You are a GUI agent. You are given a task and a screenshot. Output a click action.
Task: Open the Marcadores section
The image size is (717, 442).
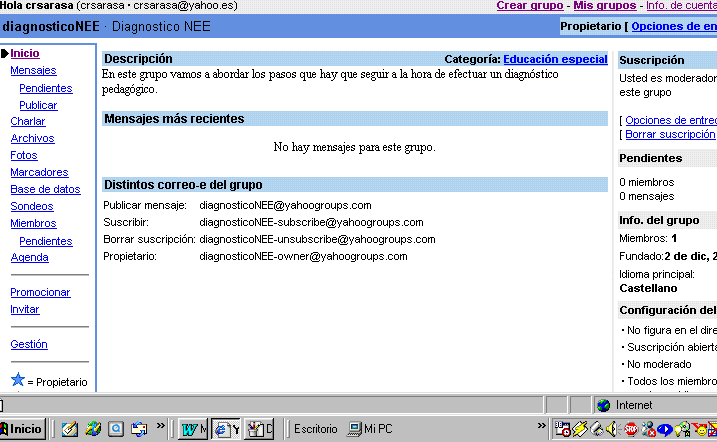(x=39, y=172)
